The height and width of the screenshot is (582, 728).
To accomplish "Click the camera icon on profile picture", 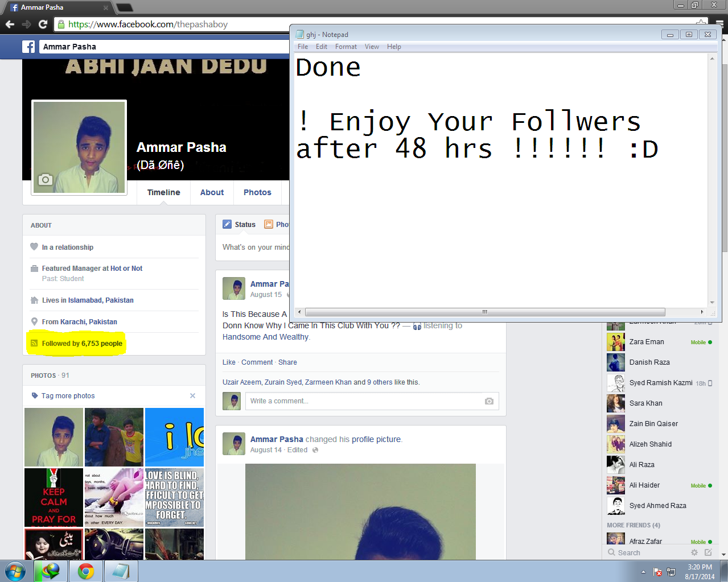I will (x=45, y=180).
